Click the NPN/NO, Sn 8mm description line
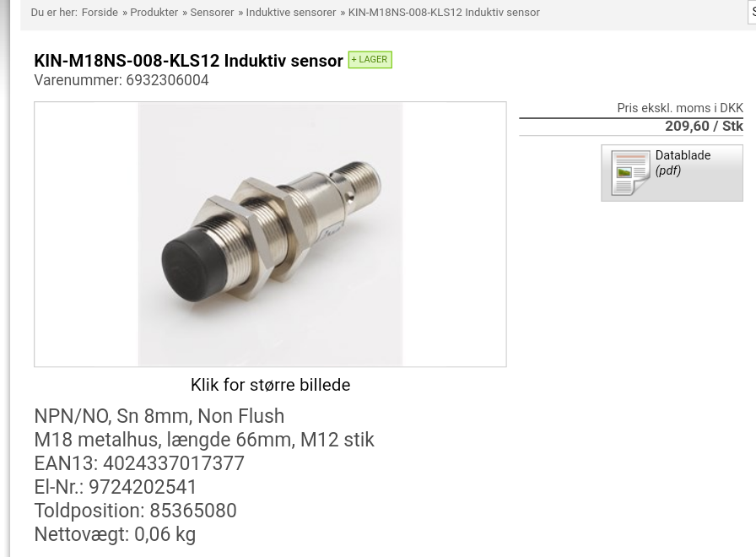The height and width of the screenshot is (557, 756). 159,416
